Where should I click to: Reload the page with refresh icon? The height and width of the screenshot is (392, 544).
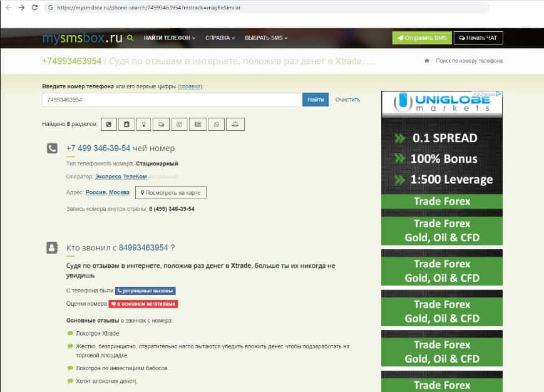tap(34, 8)
